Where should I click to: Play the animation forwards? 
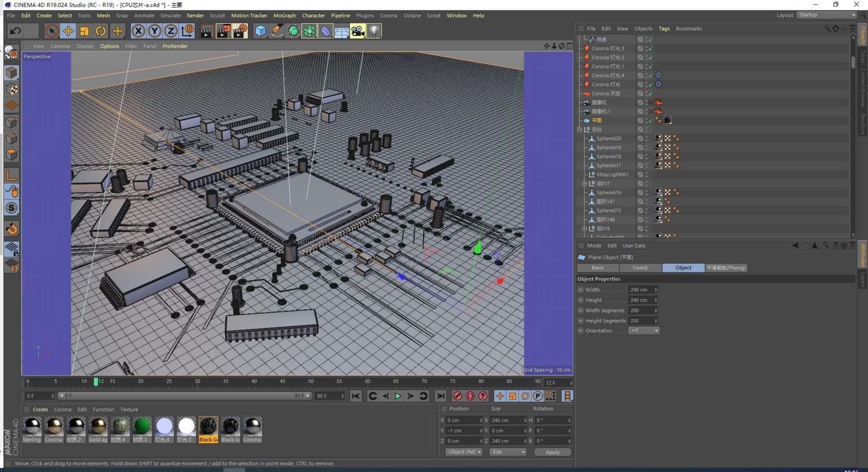[398, 396]
